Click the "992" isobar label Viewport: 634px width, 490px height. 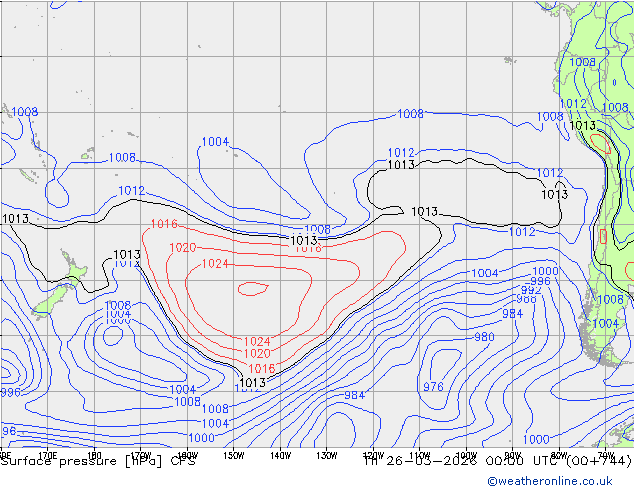tap(531, 290)
